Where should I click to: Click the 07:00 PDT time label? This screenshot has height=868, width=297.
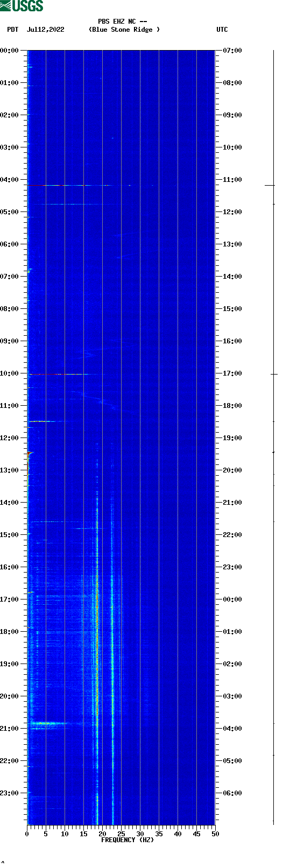(10, 277)
